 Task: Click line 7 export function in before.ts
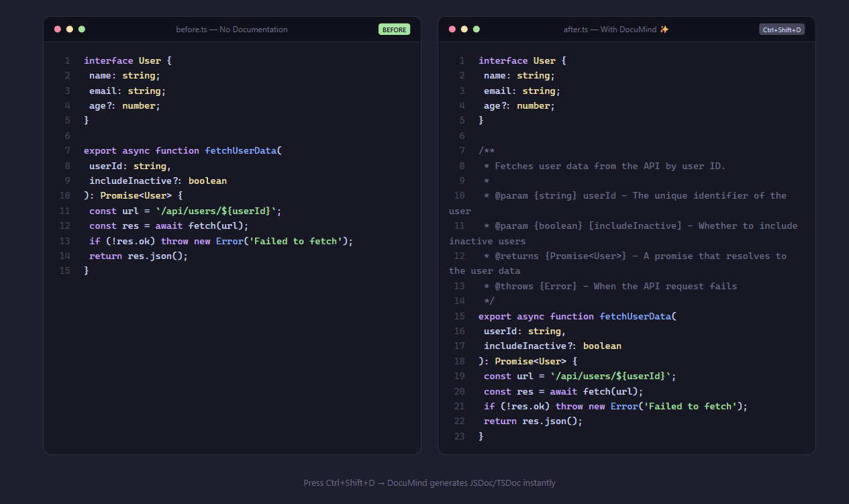(183, 150)
